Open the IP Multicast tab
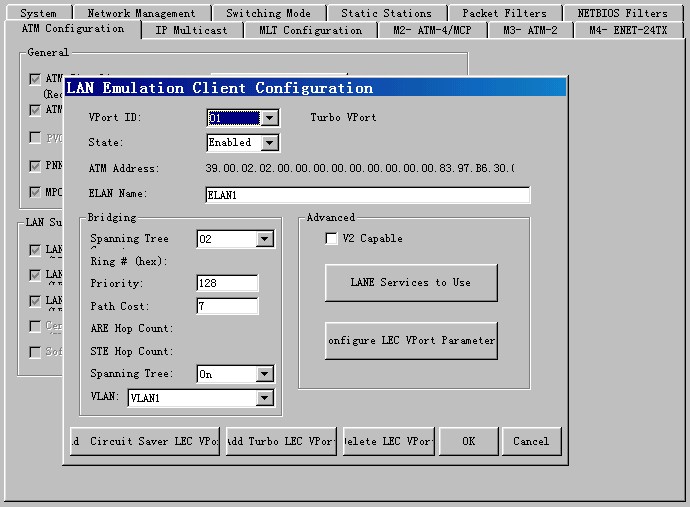The width and height of the screenshot is (690, 507). point(191,30)
